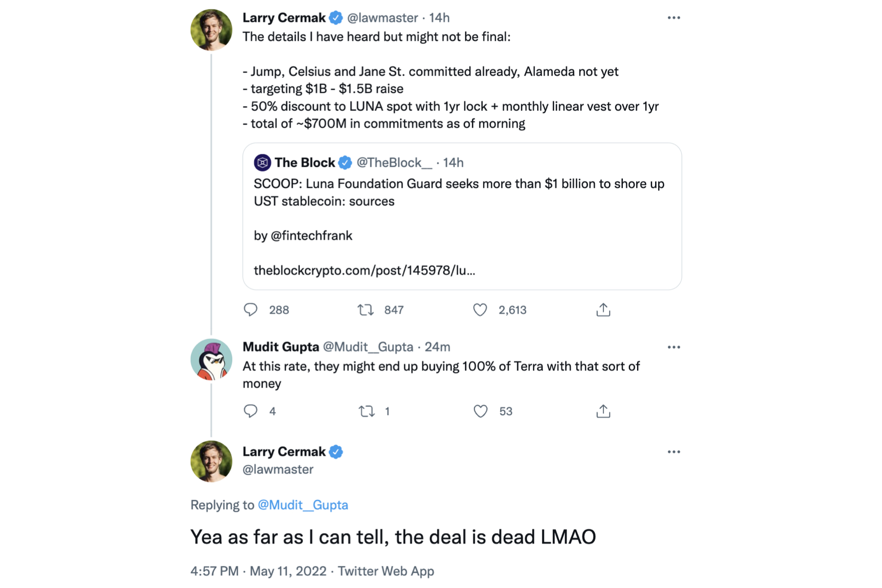Retweet the tweet with 847 retweets
The height and width of the screenshot is (588, 882).
[366, 310]
